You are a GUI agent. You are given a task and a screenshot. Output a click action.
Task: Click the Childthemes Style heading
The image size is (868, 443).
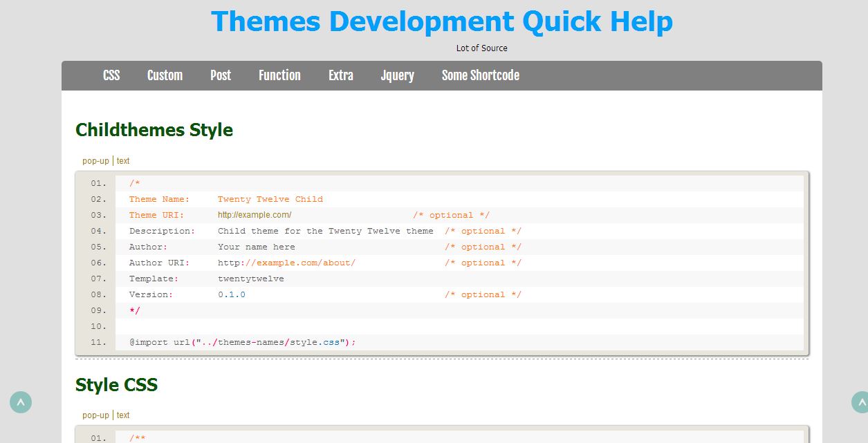pos(154,130)
